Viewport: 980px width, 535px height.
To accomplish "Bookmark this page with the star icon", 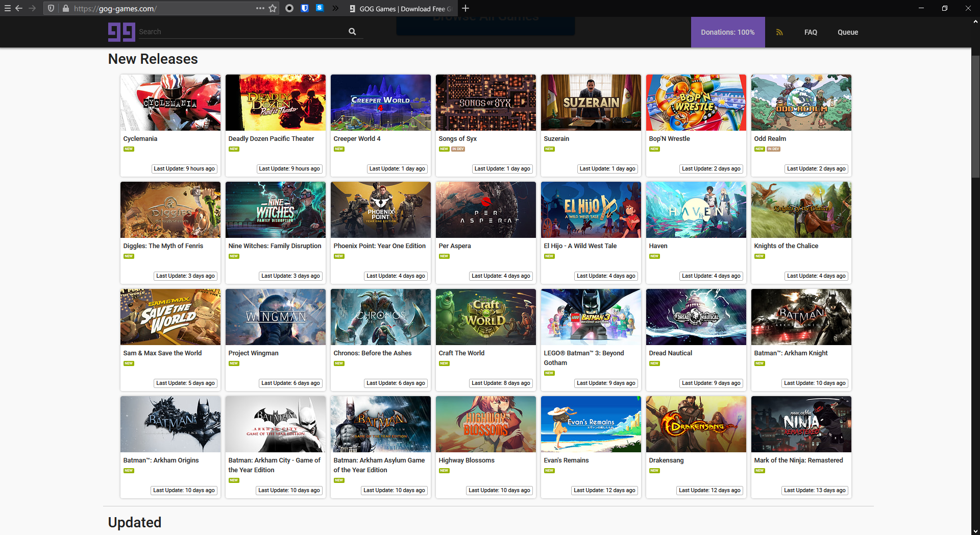I will [273, 8].
